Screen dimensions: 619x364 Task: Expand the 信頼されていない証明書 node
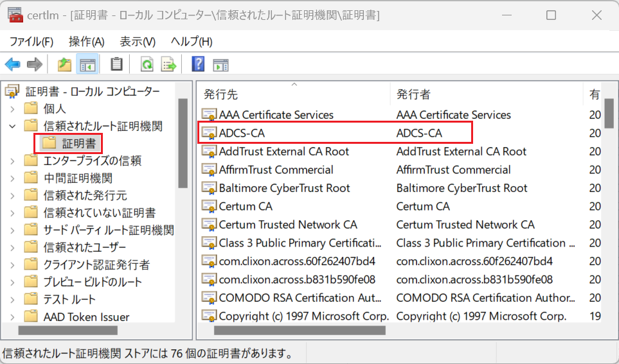13,213
